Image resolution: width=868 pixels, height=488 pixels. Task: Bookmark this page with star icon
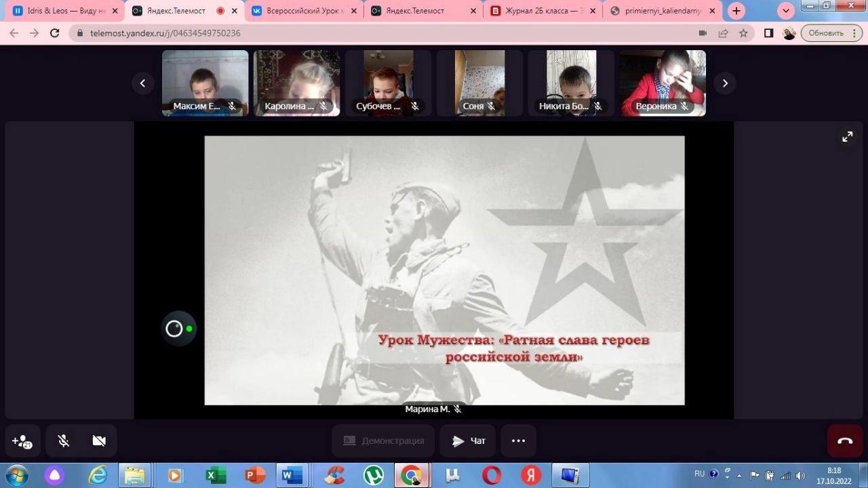point(743,33)
